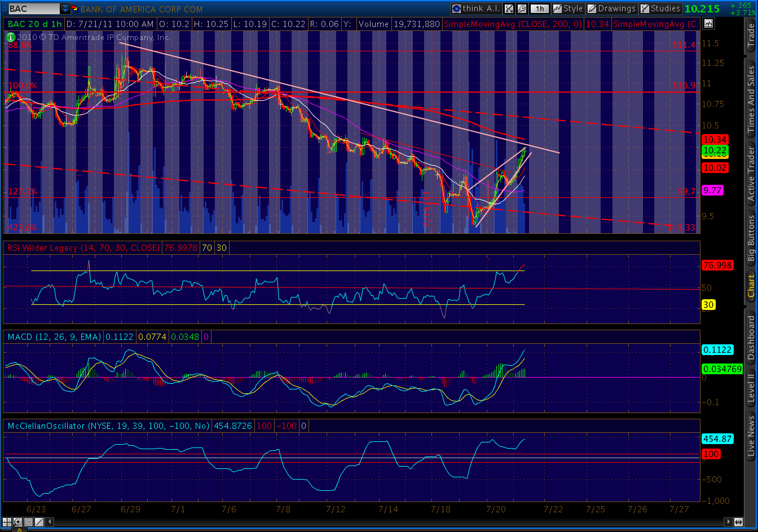Click the $11.4 Fibonacci level label
Screen dimensions: 758x532
(684, 45)
